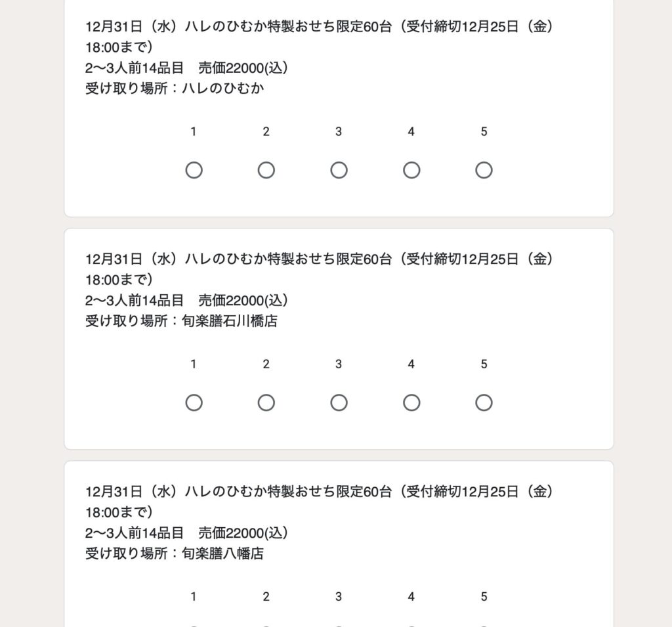The image size is (672, 627).
Task: Choose radio 3 for ハレのひむか pickup
Action: coord(339,171)
